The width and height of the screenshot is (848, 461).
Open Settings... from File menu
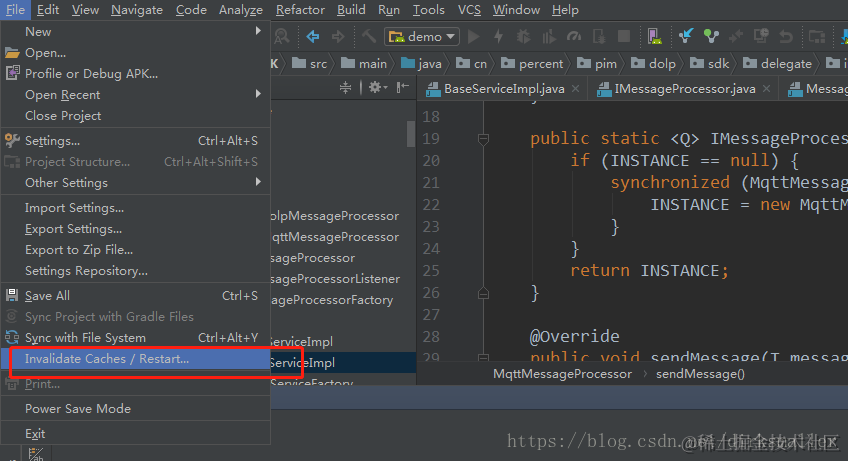[x=135, y=141]
